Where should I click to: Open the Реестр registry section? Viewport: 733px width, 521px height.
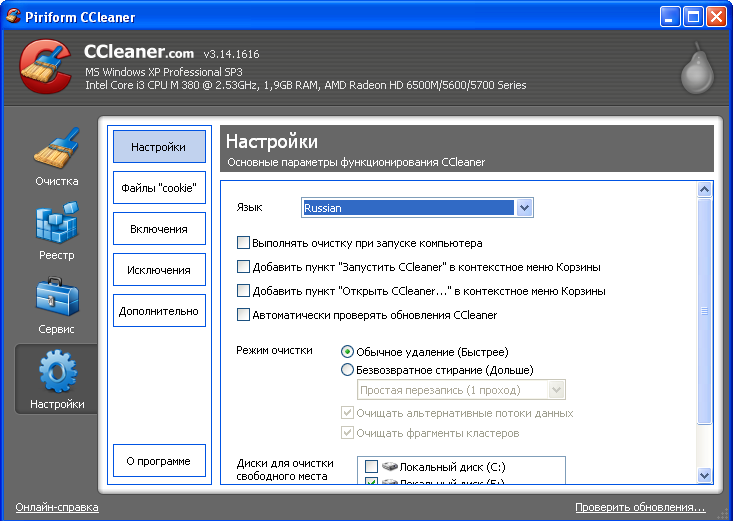point(57,231)
